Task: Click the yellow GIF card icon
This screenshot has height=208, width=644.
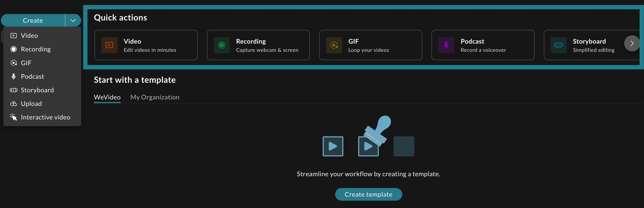Action: (x=334, y=45)
